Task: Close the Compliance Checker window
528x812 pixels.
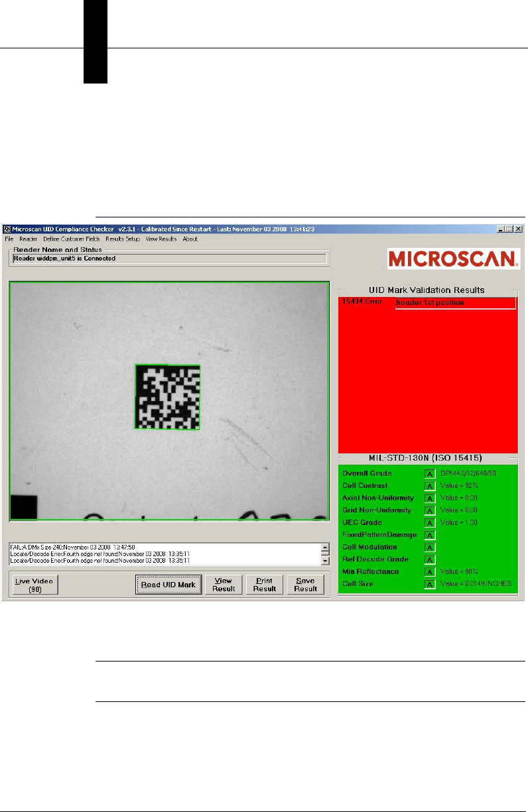Action: (x=519, y=229)
